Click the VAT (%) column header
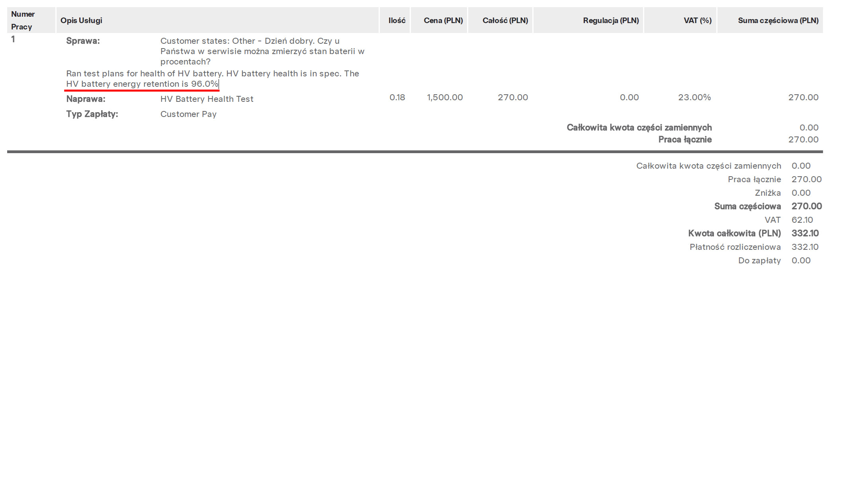The image size is (854, 504). point(697,20)
